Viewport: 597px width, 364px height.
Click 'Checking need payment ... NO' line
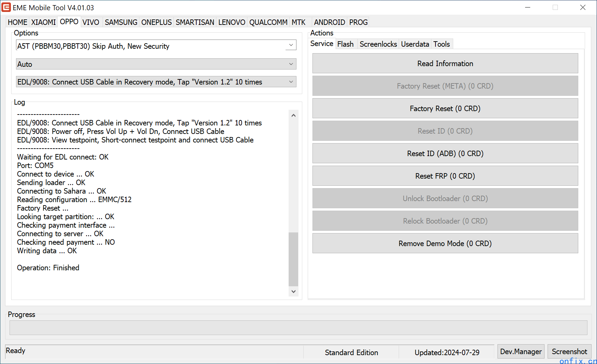(66, 242)
